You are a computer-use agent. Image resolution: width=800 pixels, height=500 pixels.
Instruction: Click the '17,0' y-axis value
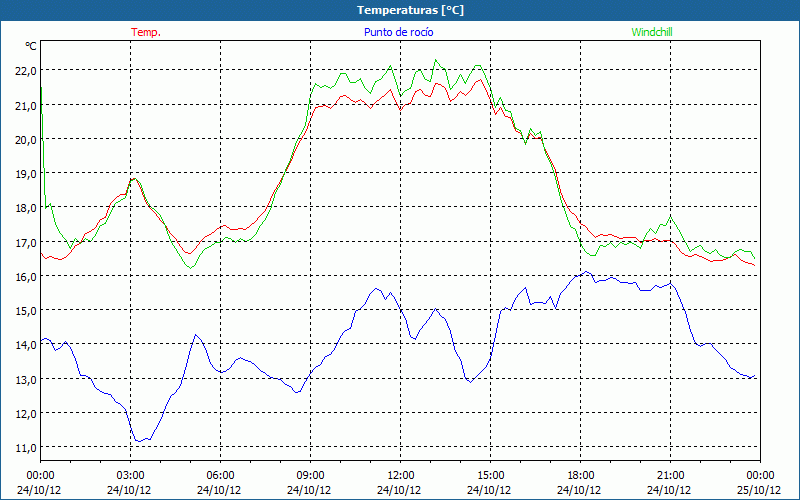tap(26, 242)
